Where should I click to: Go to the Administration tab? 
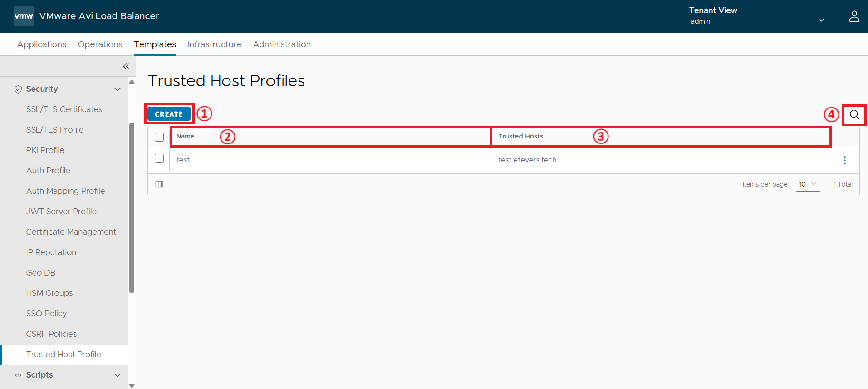pos(282,44)
